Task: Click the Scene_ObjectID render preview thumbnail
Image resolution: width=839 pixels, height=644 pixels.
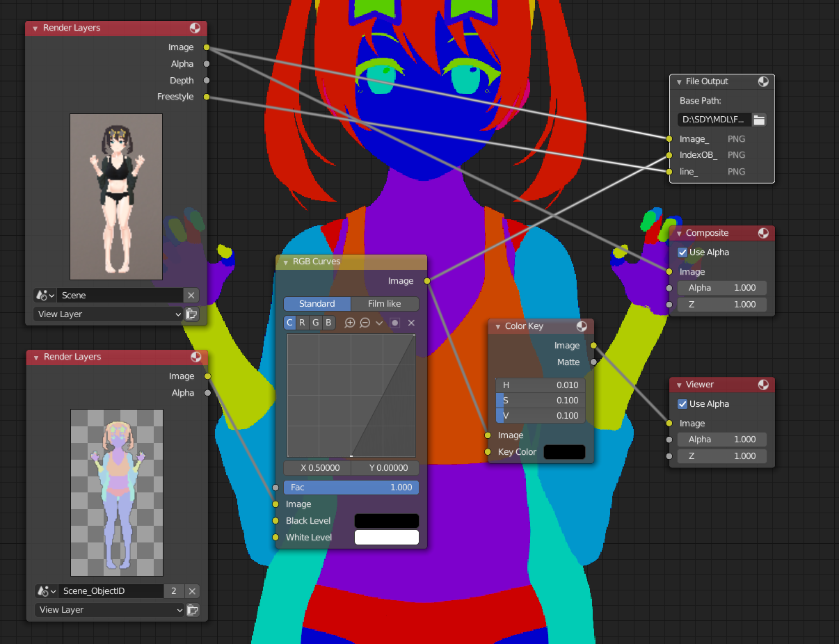Action: [x=116, y=492]
